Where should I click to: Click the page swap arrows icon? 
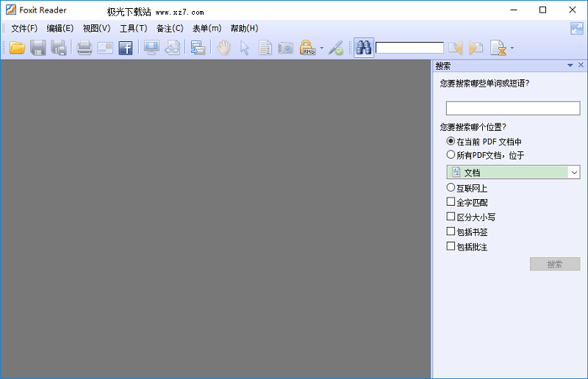click(198, 48)
